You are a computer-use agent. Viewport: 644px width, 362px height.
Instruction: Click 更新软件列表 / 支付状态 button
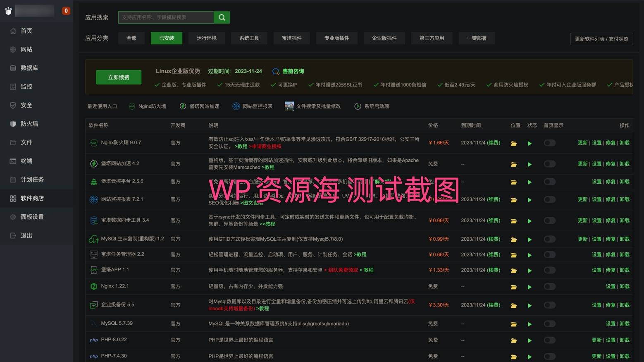pyautogui.click(x=601, y=39)
